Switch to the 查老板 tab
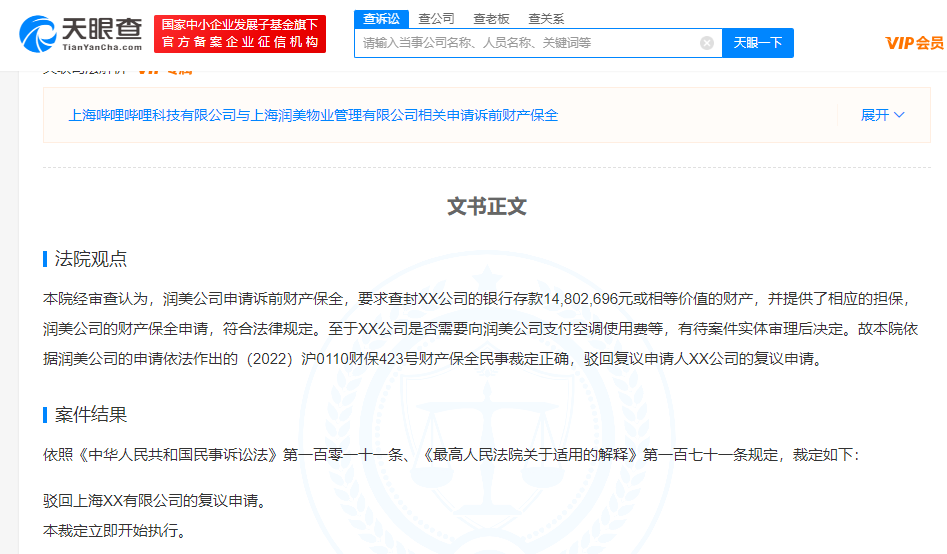 (x=491, y=19)
